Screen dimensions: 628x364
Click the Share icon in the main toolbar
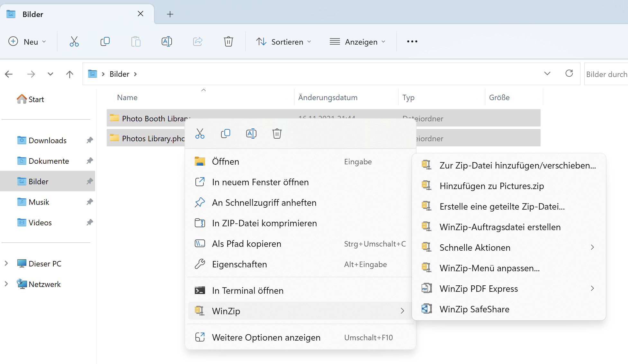click(198, 41)
